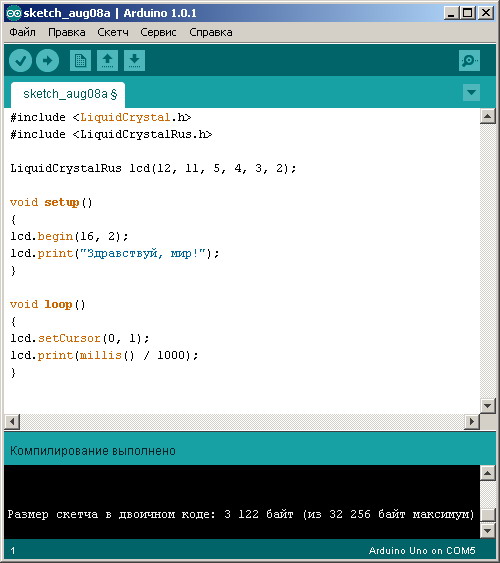Save sketch with down-arrow icon

(135, 61)
